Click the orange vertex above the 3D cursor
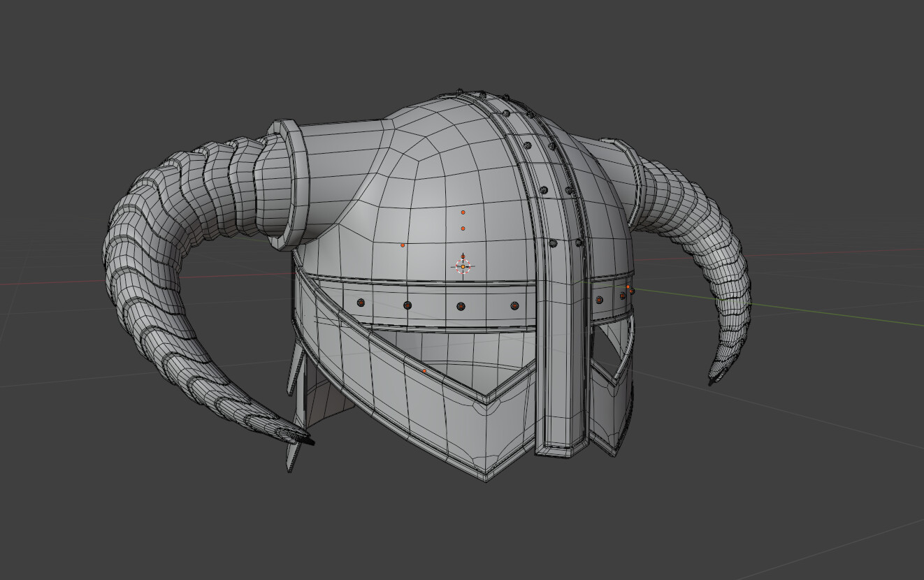This screenshot has height=580, width=924. [463, 229]
